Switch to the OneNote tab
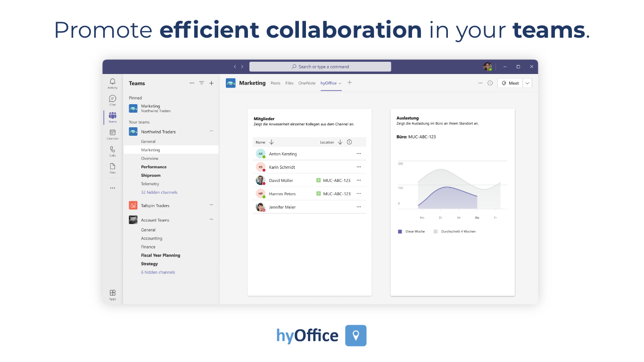 coord(307,83)
